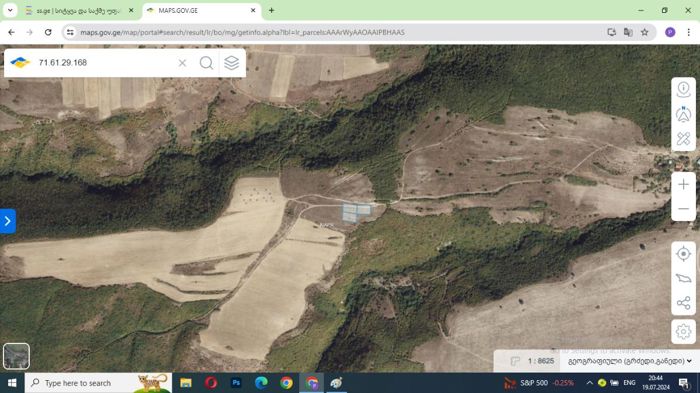The height and width of the screenshot is (393, 700).
Task: Open Microsoft Edge from the taskbar
Action: [261, 383]
